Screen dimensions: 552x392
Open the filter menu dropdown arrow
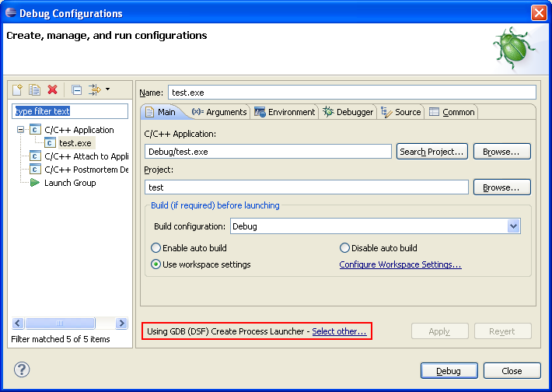coord(107,89)
